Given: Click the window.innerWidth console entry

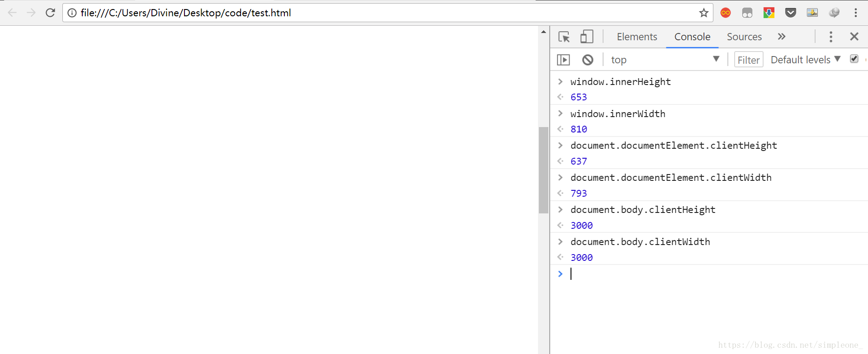Looking at the screenshot, I should pyautogui.click(x=618, y=114).
